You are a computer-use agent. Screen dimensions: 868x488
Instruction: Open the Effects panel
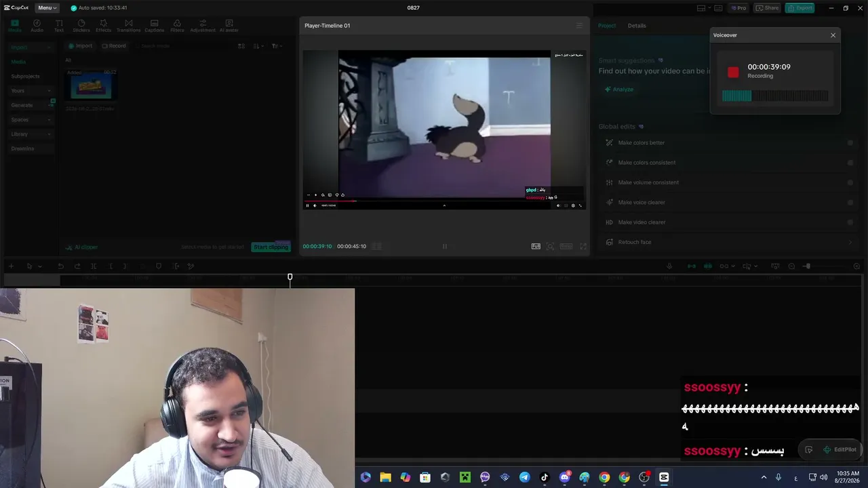point(103,26)
